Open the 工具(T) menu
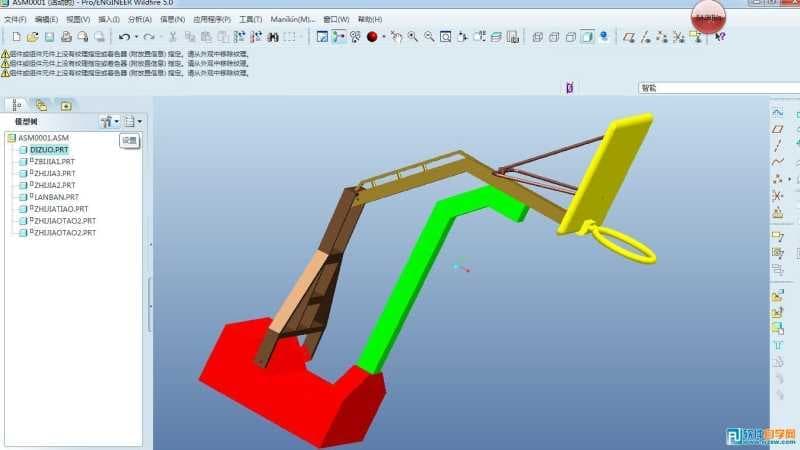 251,19
